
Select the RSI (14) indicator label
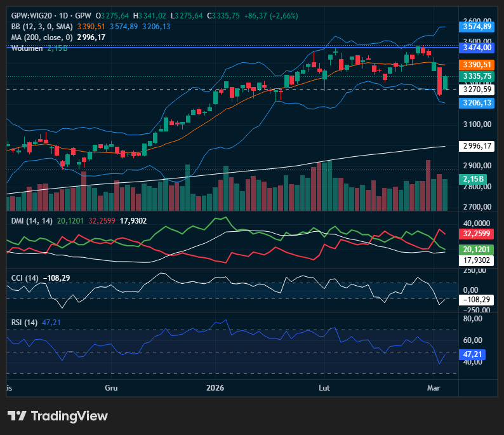coord(25,323)
